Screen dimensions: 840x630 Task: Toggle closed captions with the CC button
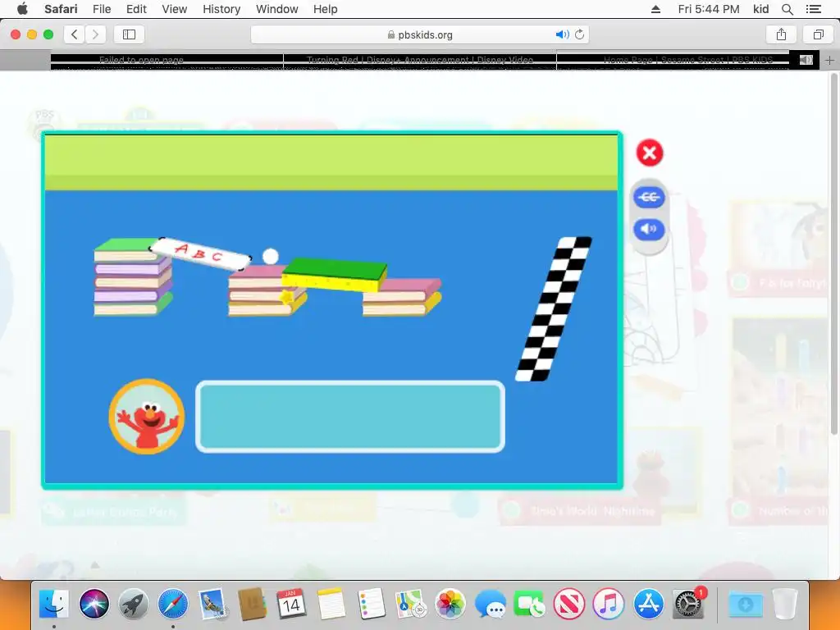click(x=650, y=197)
